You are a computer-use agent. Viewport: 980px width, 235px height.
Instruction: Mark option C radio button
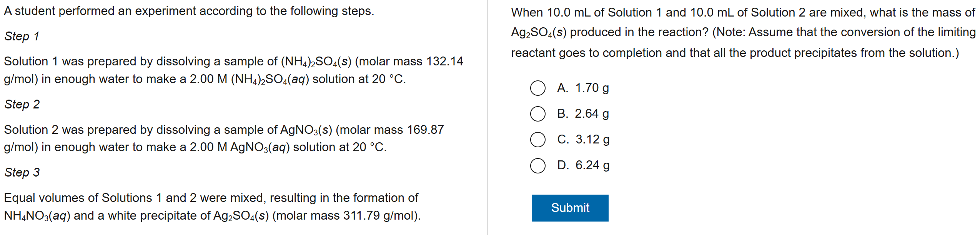pos(537,140)
